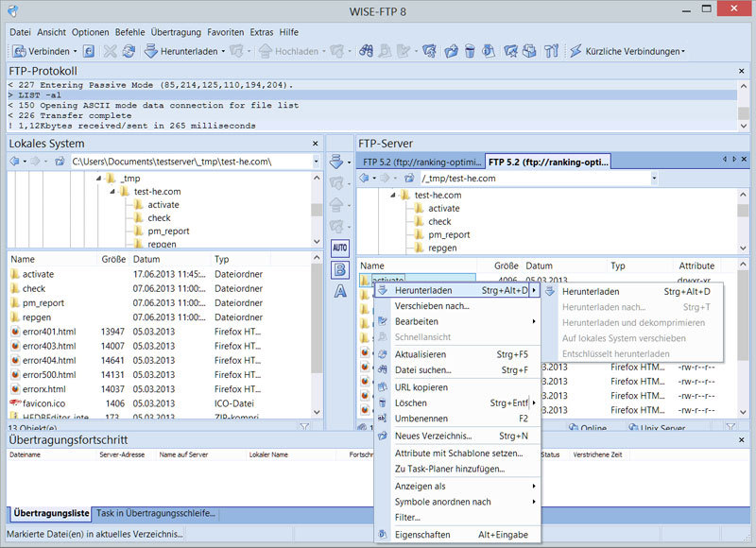Switch to the first FTP 5.2 server tab
Image resolution: width=756 pixels, height=548 pixels.
421,162
